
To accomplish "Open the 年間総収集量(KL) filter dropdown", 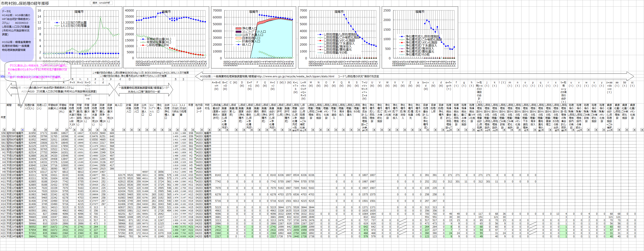I will (x=67, y=130).
